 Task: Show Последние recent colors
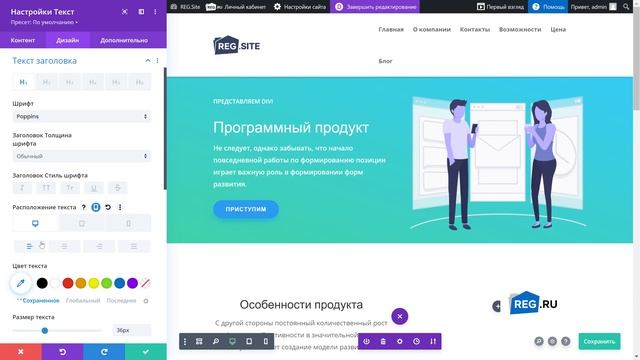pos(121,301)
